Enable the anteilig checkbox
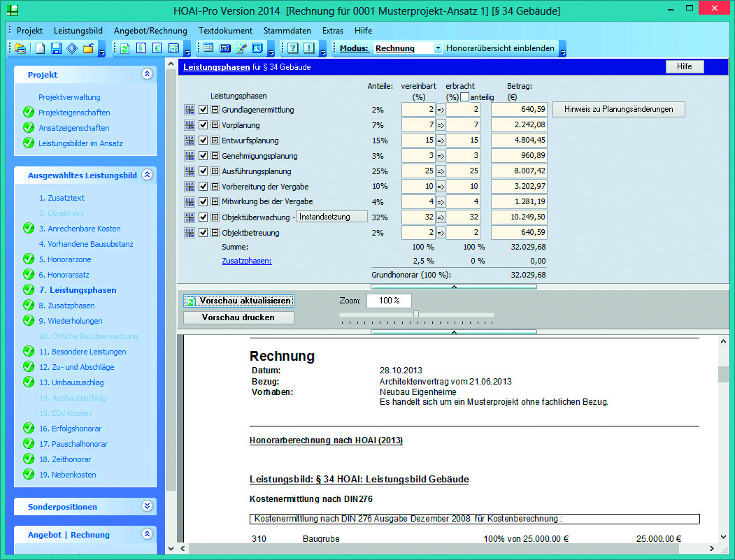This screenshot has width=735, height=560. tap(464, 97)
